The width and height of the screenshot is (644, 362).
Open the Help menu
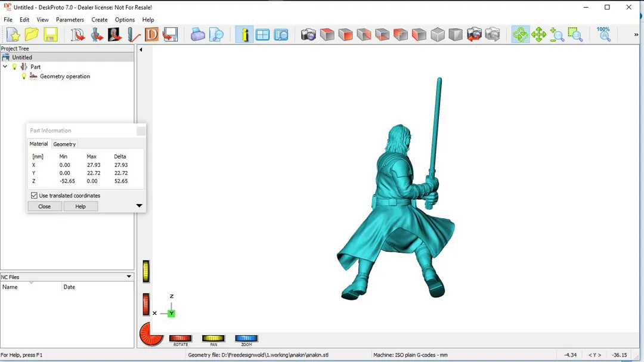(x=148, y=20)
